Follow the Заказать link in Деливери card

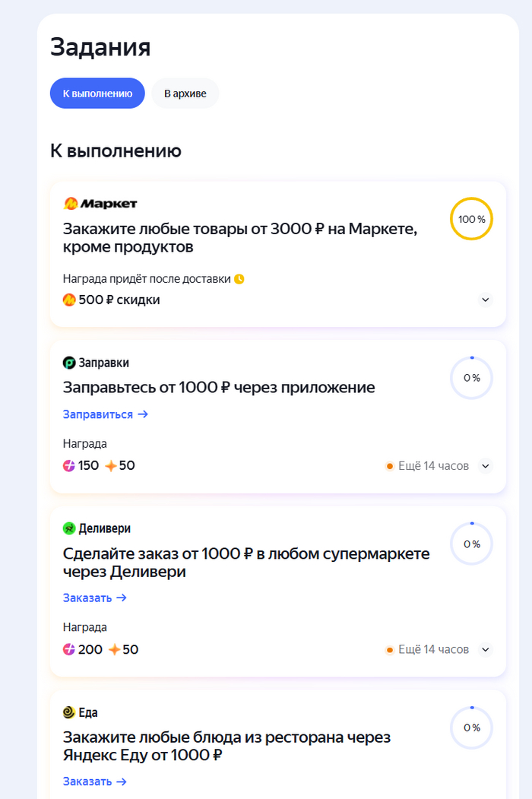click(x=94, y=598)
